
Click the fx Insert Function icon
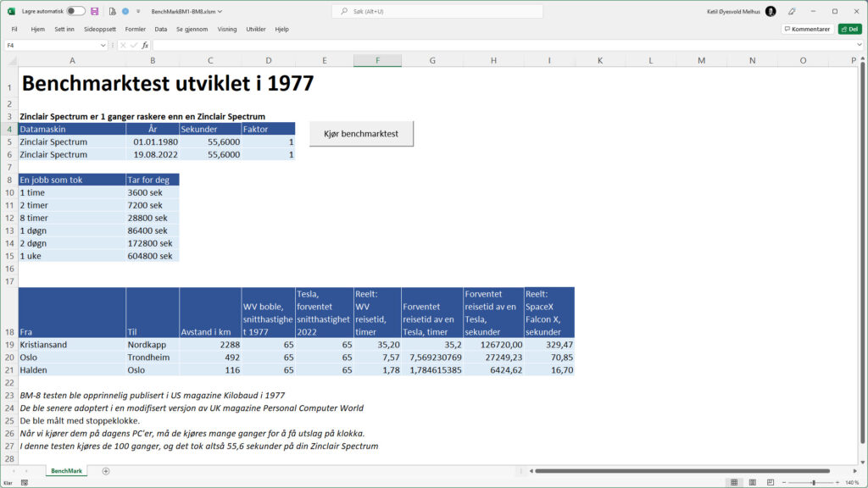pos(145,46)
